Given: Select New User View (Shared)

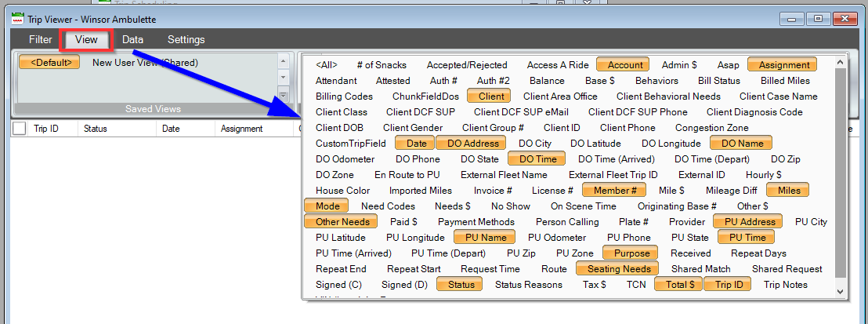Looking at the screenshot, I should pos(145,62).
